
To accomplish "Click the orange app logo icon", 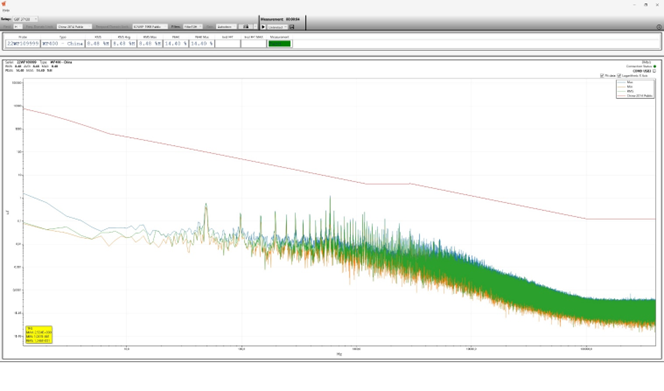I will [4, 4].
